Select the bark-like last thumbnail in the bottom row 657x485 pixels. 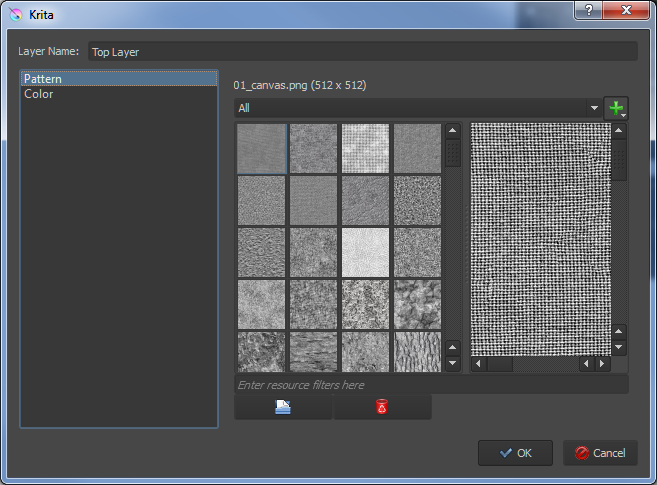pos(417,352)
